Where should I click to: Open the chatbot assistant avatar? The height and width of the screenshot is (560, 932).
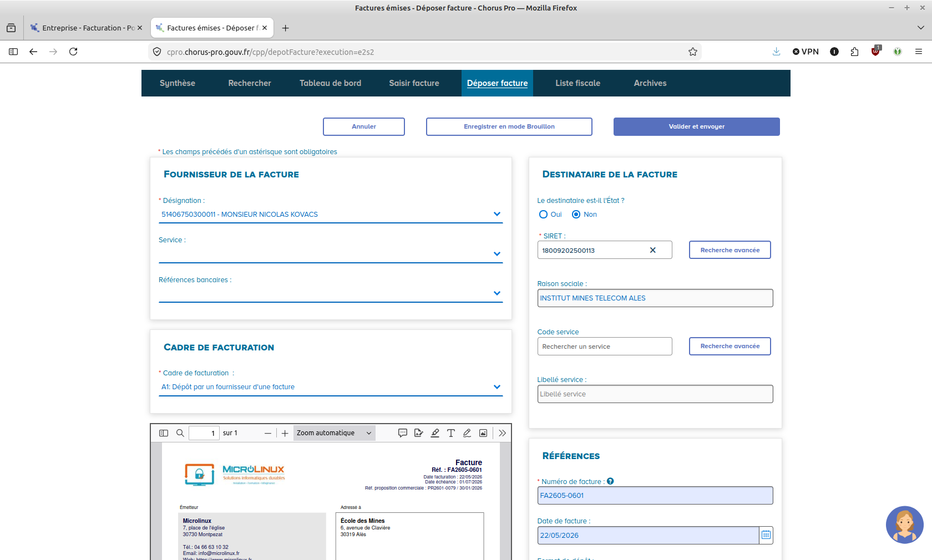[x=904, y=525]
